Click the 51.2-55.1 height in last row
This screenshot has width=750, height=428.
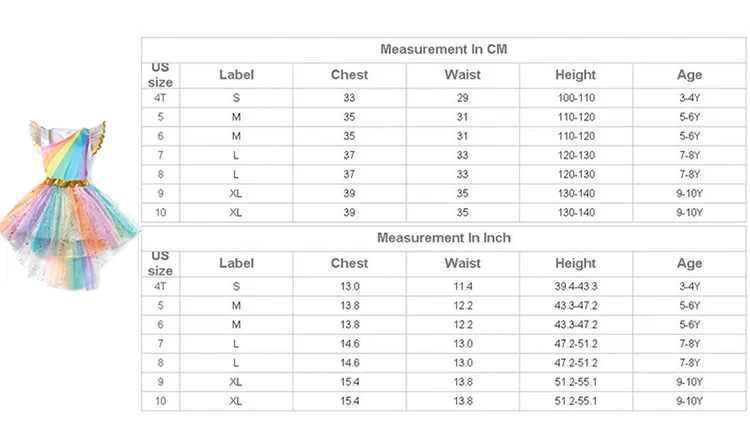(576, 401)
